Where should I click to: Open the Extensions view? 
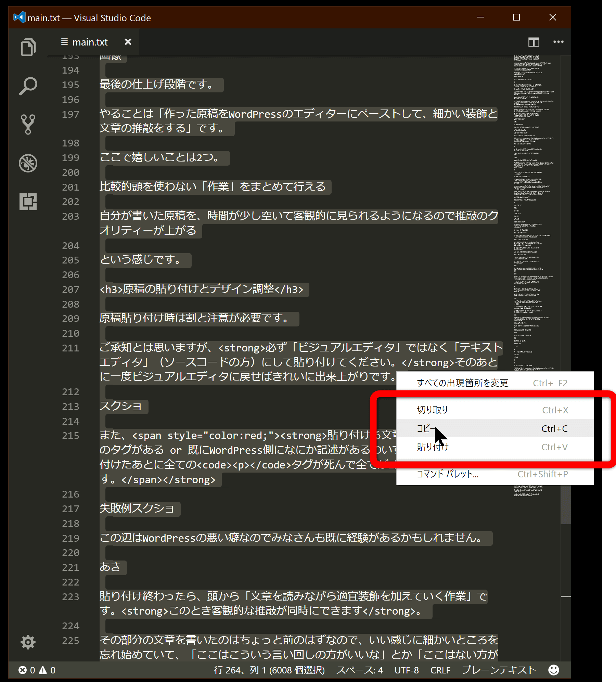point(28,202)
